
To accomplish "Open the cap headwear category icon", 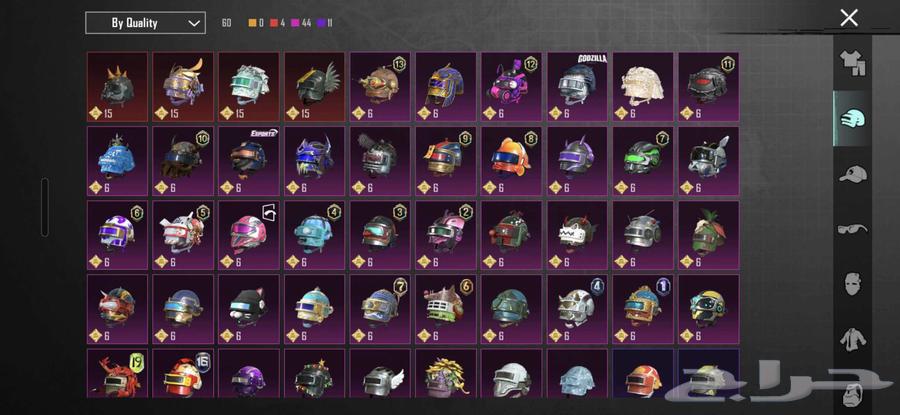I will pyautogui.click(x=852, y=173).
